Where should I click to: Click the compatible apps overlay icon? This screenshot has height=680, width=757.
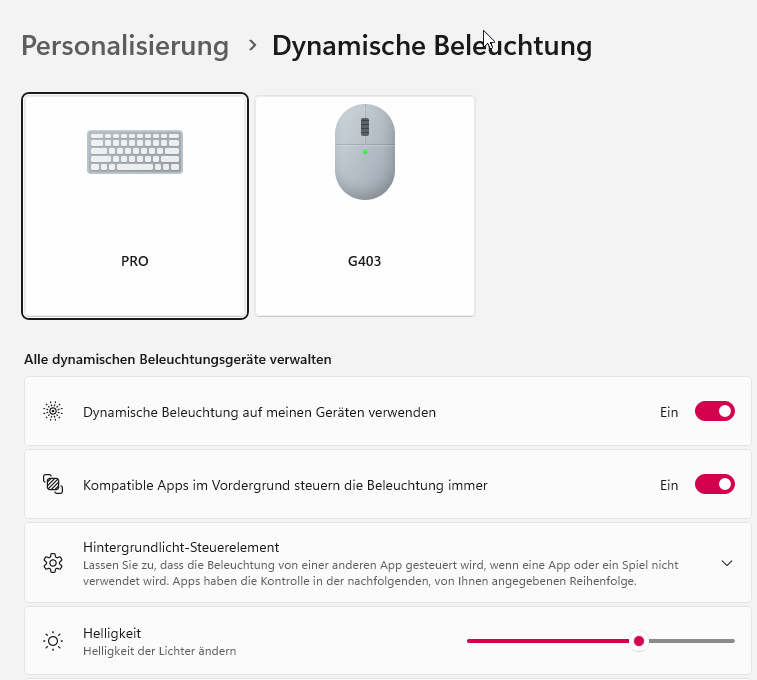coord(53,484)
